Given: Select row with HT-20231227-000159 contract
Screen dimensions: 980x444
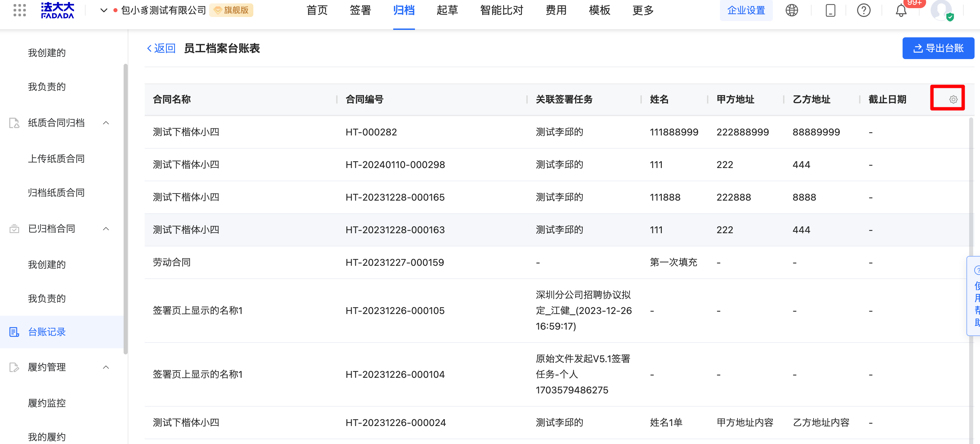Looking at the screenshot, I should (395, 262).
